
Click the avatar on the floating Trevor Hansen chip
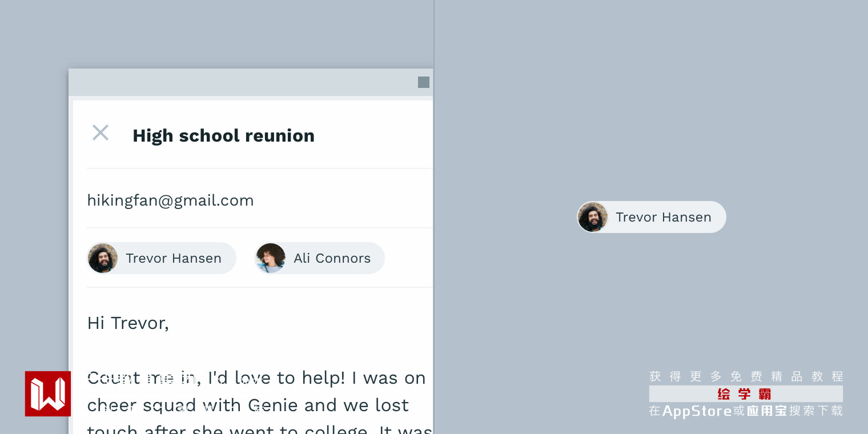tap(593, 217)
